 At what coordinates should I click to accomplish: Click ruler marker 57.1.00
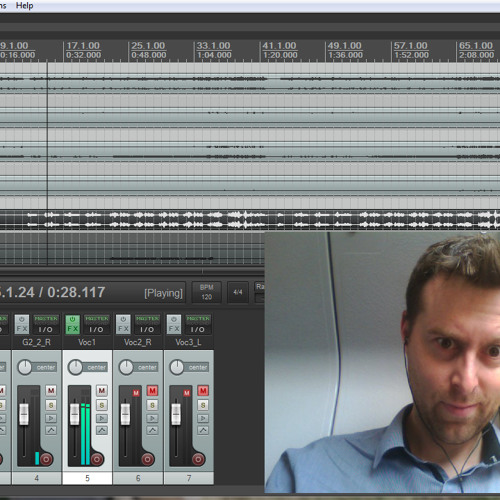(x=410, y=46)
